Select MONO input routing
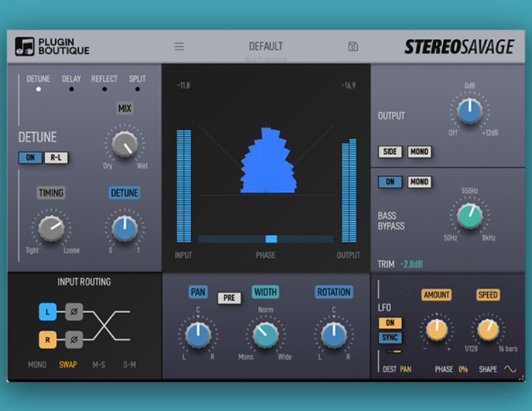This screenshot has width=532, height=411. pyautogui.click(x=37, y=365)
